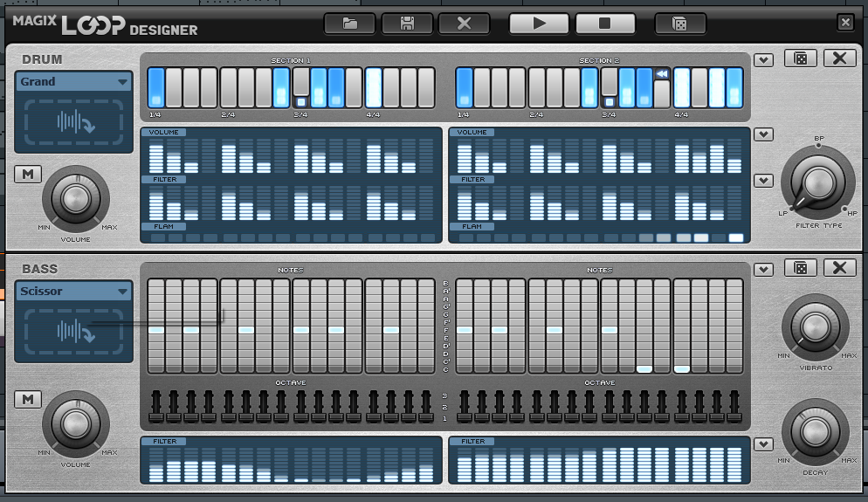Expand the arrow next to bass Filter panel

point(764,444)
